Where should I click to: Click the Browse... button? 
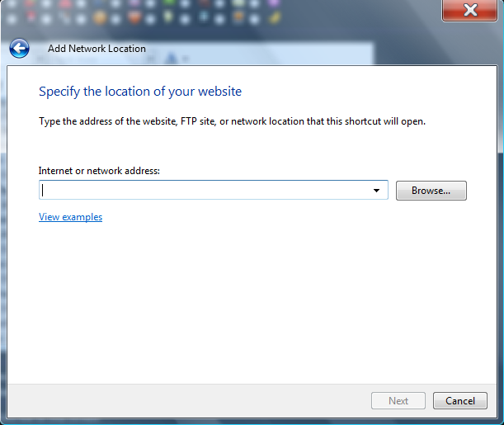pyautogui.click(x=431, y=191)
